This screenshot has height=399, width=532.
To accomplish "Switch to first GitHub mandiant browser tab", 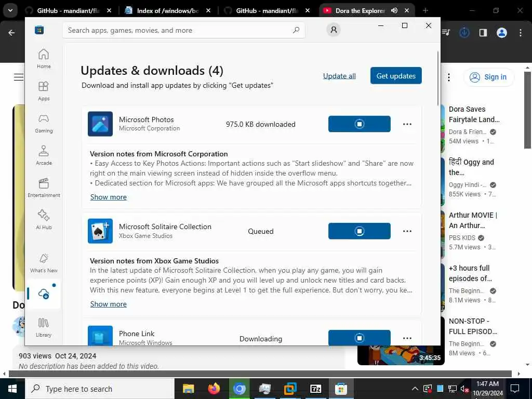I will point(68,10).
